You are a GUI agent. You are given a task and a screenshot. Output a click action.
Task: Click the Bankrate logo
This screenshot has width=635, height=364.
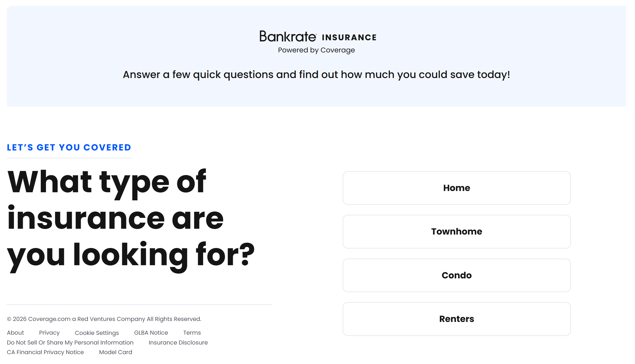pos(288,37)
